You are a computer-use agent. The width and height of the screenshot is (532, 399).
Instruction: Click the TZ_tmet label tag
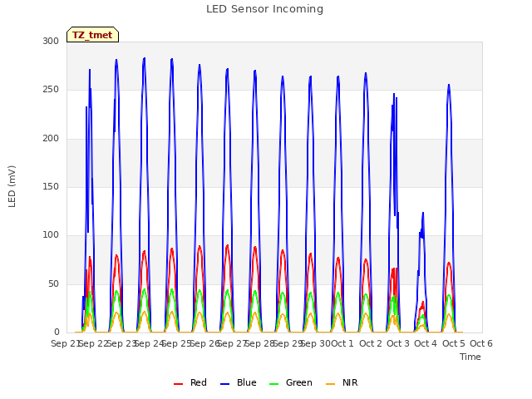click(92, 35)
